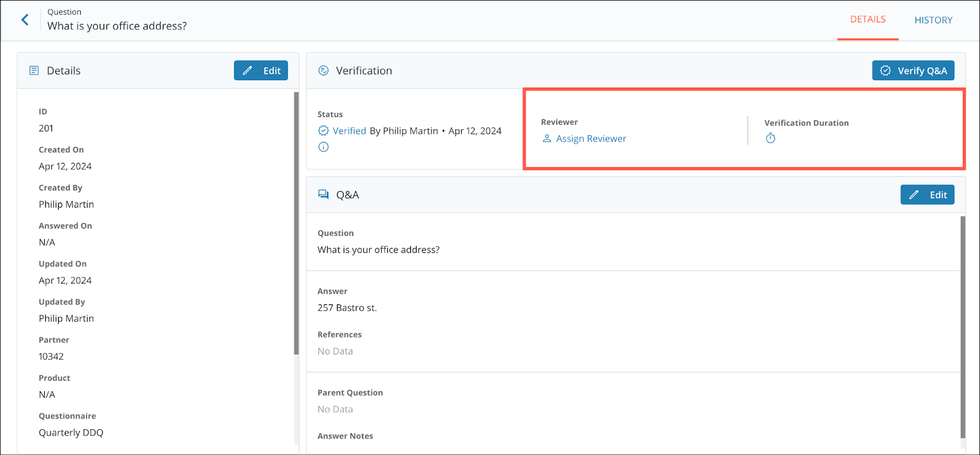This screenshot has width=980, height=455.
Task: Click the person icon next to Assign Reviewer
Action: [547, 138]
